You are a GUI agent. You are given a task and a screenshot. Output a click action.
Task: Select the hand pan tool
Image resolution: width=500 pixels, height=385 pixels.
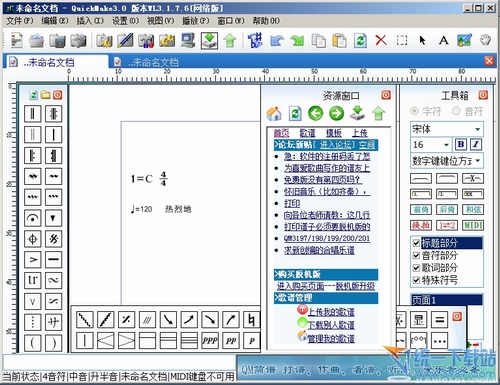(x=485, y=40)
